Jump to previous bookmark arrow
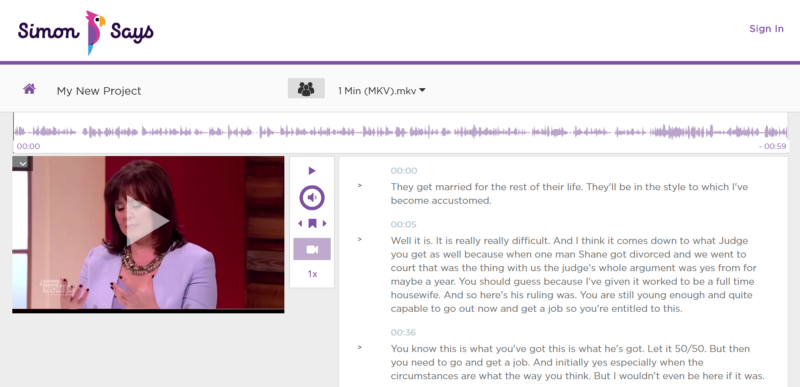This screenshot has width=800, height=387. coord(300,223)
